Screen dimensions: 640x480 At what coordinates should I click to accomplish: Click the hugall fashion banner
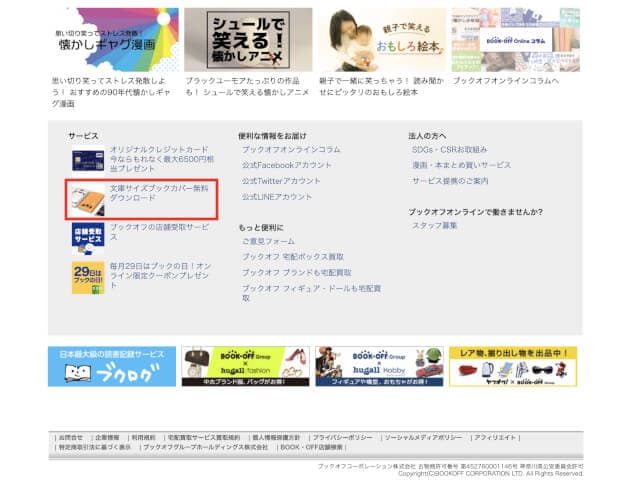[x=245, y=367]
